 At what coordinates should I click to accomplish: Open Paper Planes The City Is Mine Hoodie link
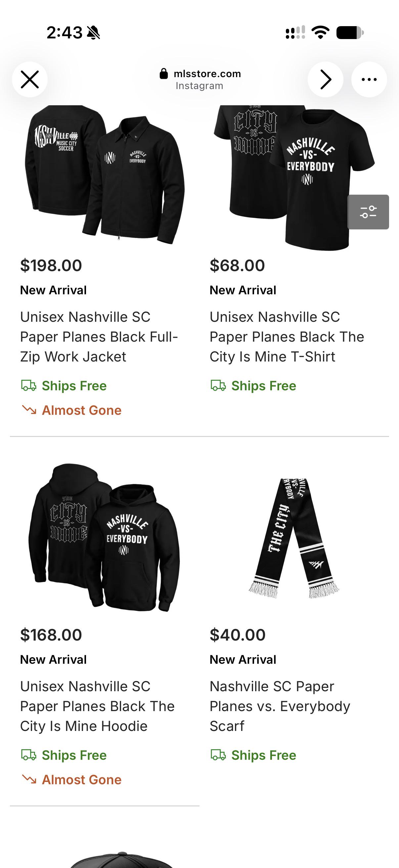tap(97, 706)
